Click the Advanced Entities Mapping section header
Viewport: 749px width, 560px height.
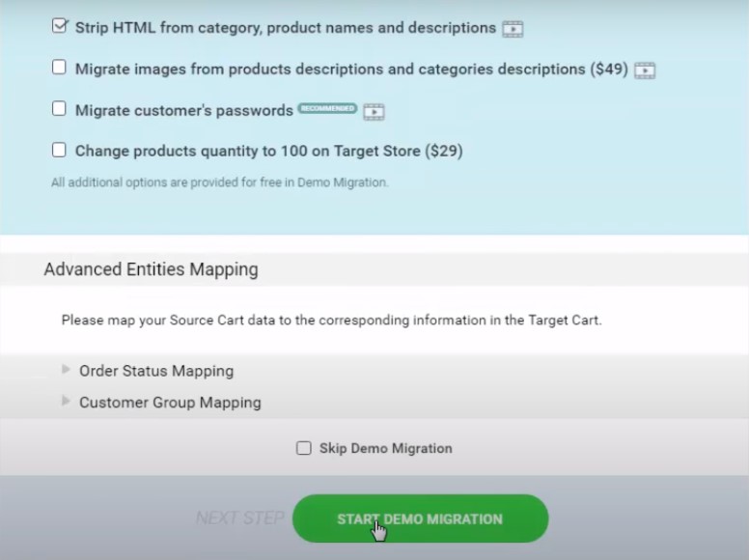151,269
